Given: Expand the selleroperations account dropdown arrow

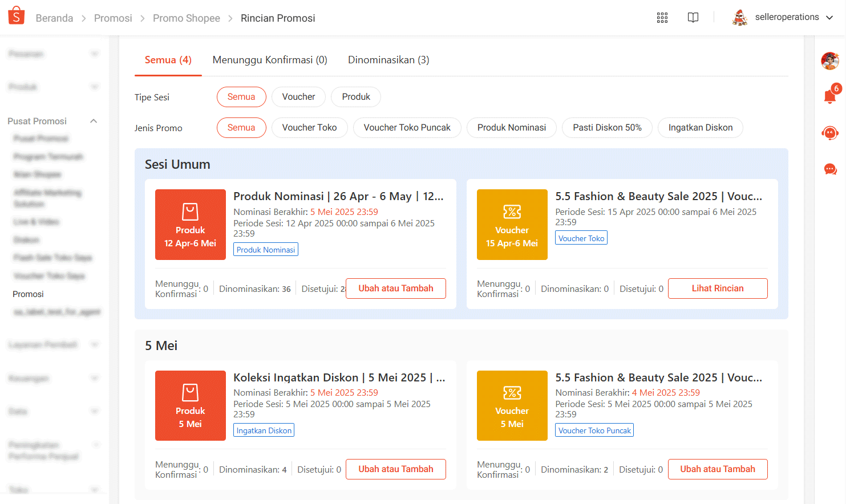Looking at the screenshot, I should click(829, 18).
